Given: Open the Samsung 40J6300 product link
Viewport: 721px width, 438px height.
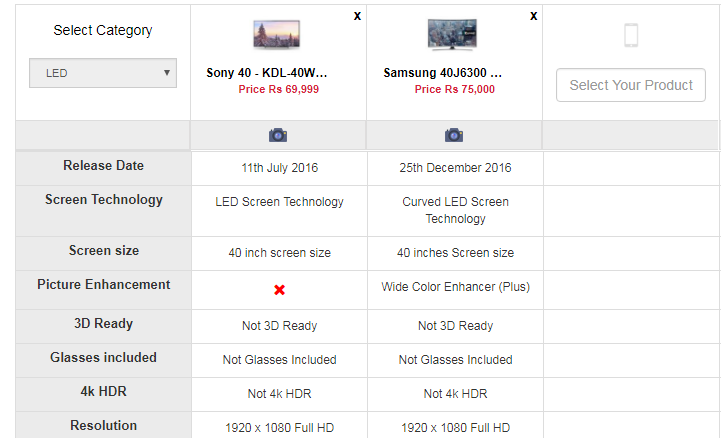Looking at the screenshot, I should (443, 73).
